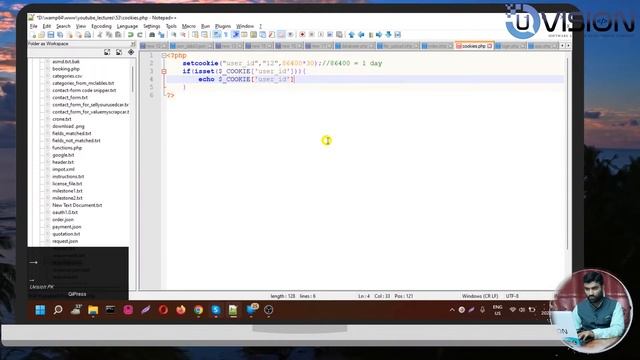Zoom in using the toolbar icon

173,35
